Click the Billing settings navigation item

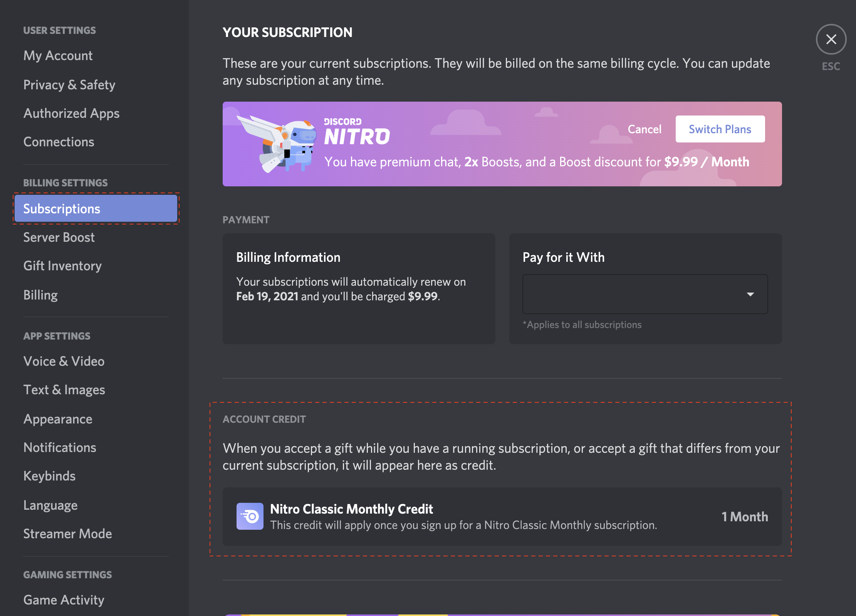click(40, 294)
